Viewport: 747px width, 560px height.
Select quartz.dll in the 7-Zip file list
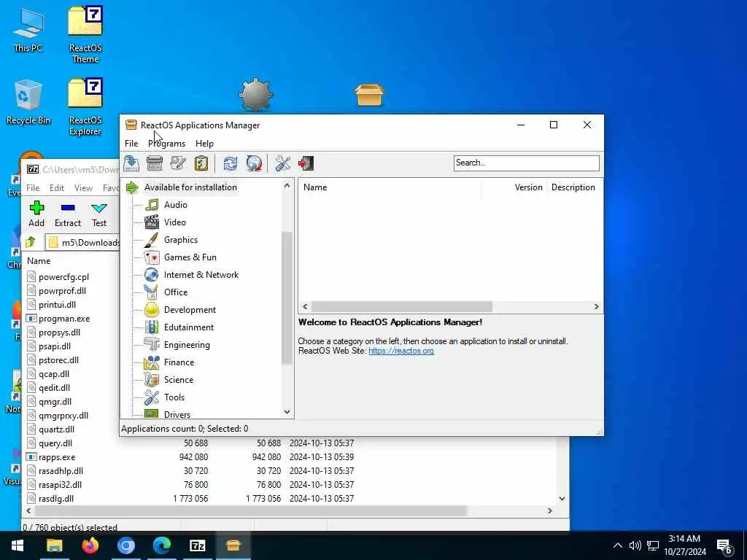click(56, 429)
